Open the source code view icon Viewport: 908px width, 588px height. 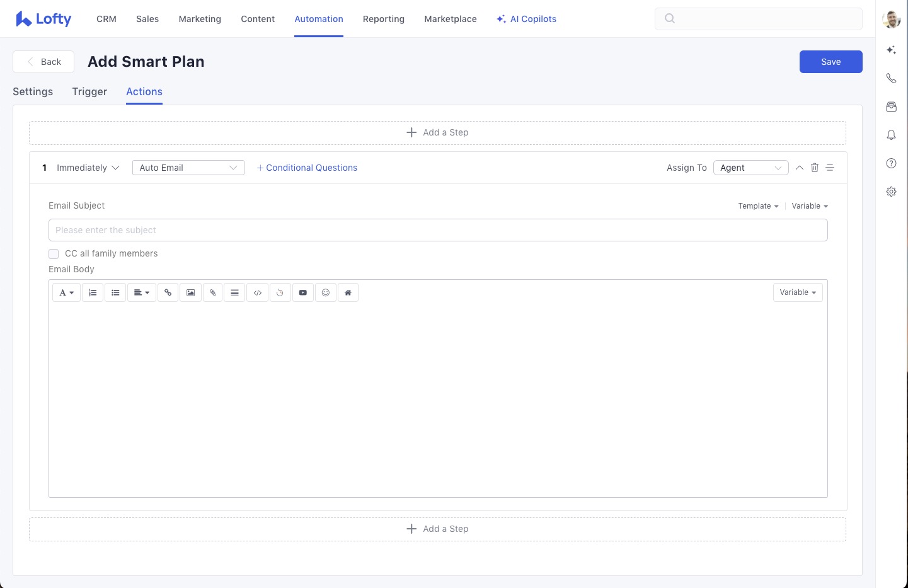coord(258,292)
